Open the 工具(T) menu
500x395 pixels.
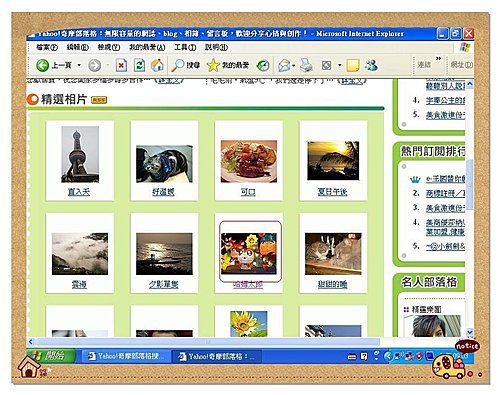click(x=185, y=47)
